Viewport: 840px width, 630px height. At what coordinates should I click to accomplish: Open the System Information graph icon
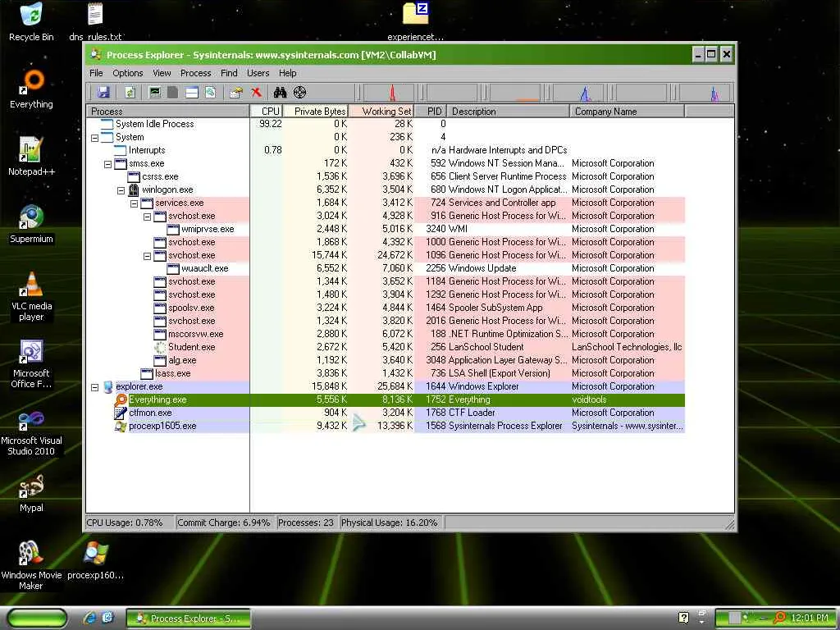click(x=155, y=92)
